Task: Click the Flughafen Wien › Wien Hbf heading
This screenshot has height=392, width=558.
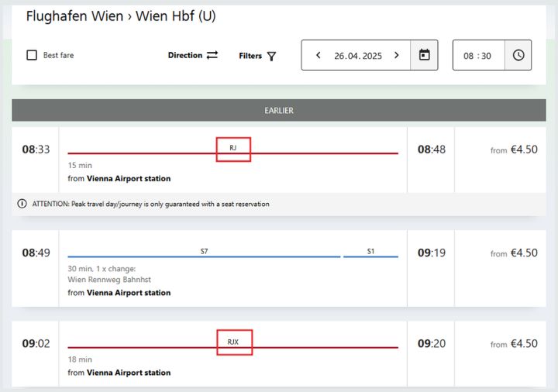Action: [121, 16]
